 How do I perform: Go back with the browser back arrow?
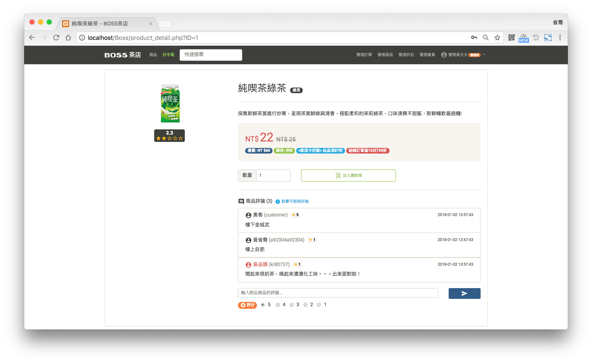[x=32, y=38]
